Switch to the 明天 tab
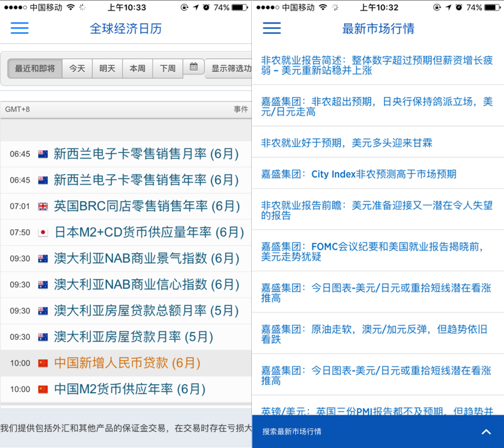This screenshot has height=448, width=504. click(x=107, y=68)
